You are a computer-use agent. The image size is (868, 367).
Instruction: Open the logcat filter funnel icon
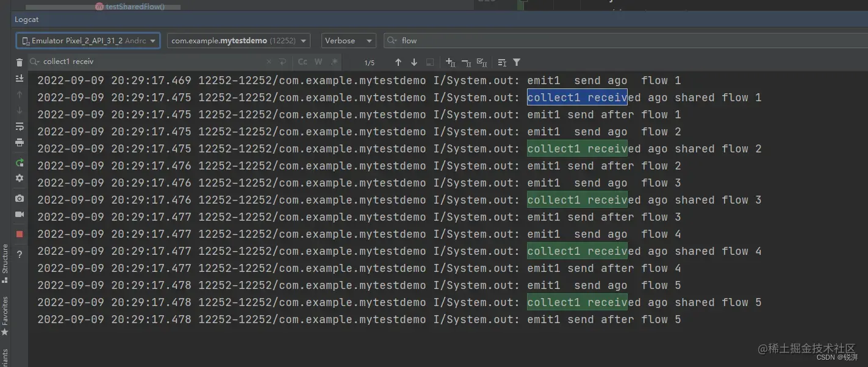[x=516, y=62]
